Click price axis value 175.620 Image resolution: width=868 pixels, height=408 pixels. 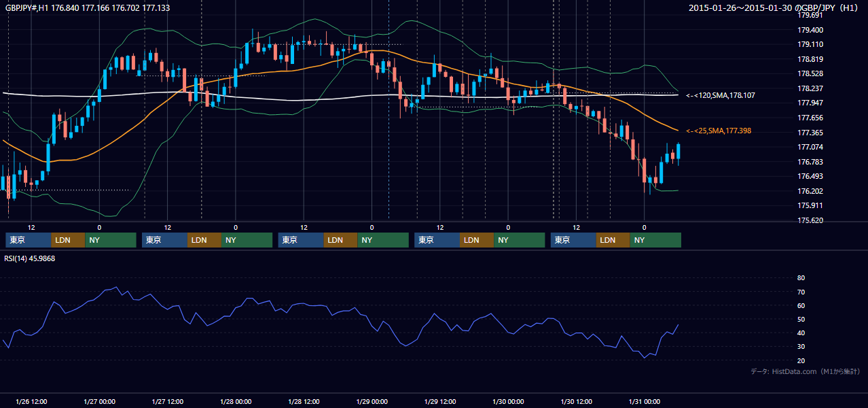810,220
